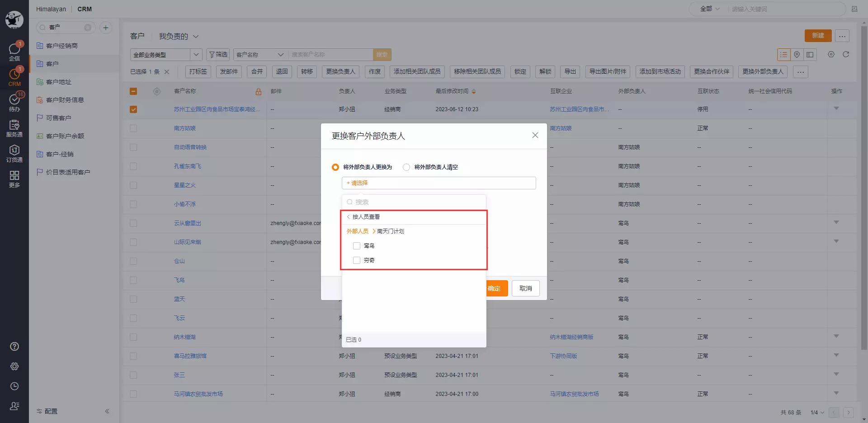Open the 全部 scope dropdown in top search
This screenshot has width=868, height=423.
tap(710, 9)
